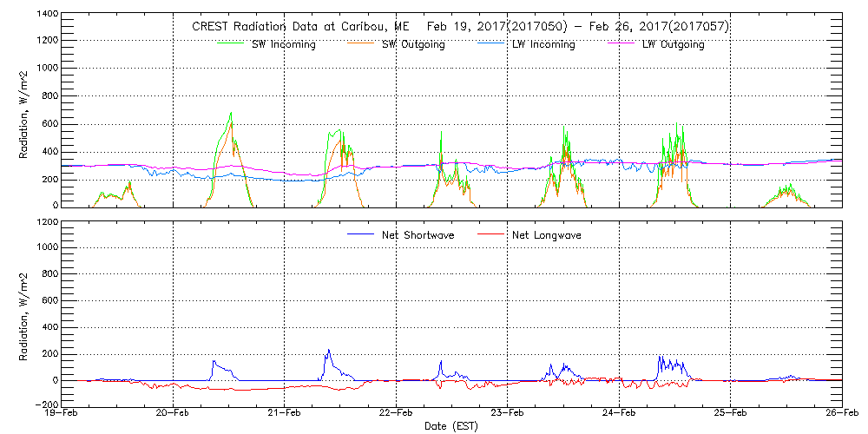Click the -200 tick on the lower y-axis
This screenshot has width=868, height=434.
pos(47,404)
